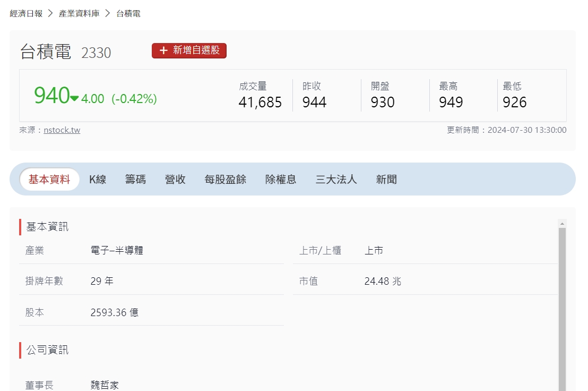The height and width of the screenshot is (391, 588).
Task: Click the 成交量 value 41,685
Action: [x=260, y=102]
